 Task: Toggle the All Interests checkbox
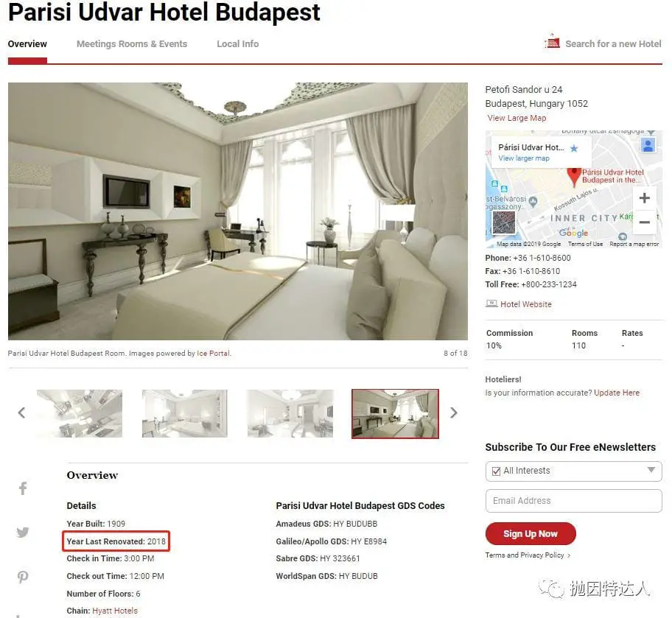(497, 471)
